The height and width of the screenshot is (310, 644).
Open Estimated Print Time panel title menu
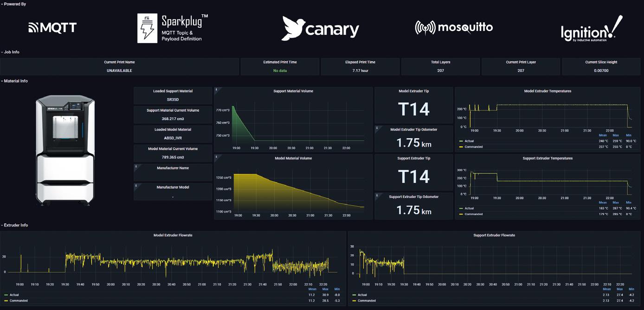point(280,62)
